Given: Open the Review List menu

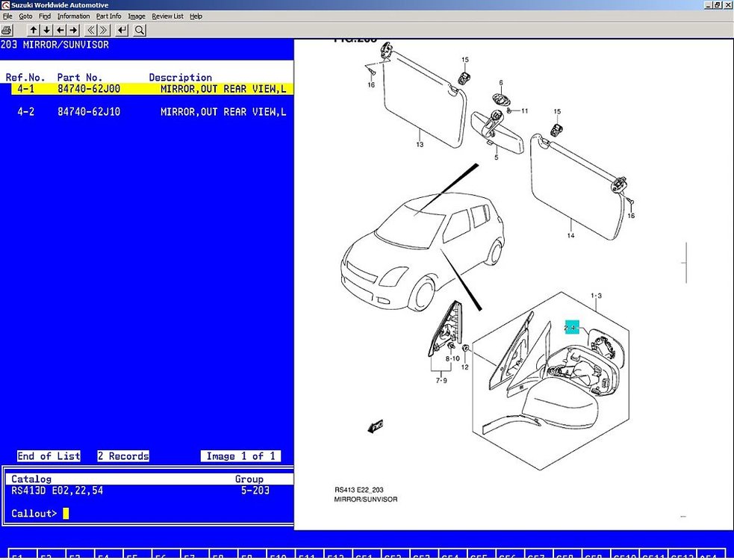Looking at the screenshot, I should [x=167, y=16].
